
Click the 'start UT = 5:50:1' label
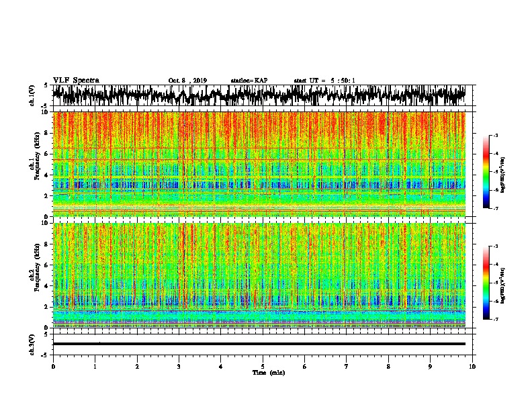click(324, 81)
